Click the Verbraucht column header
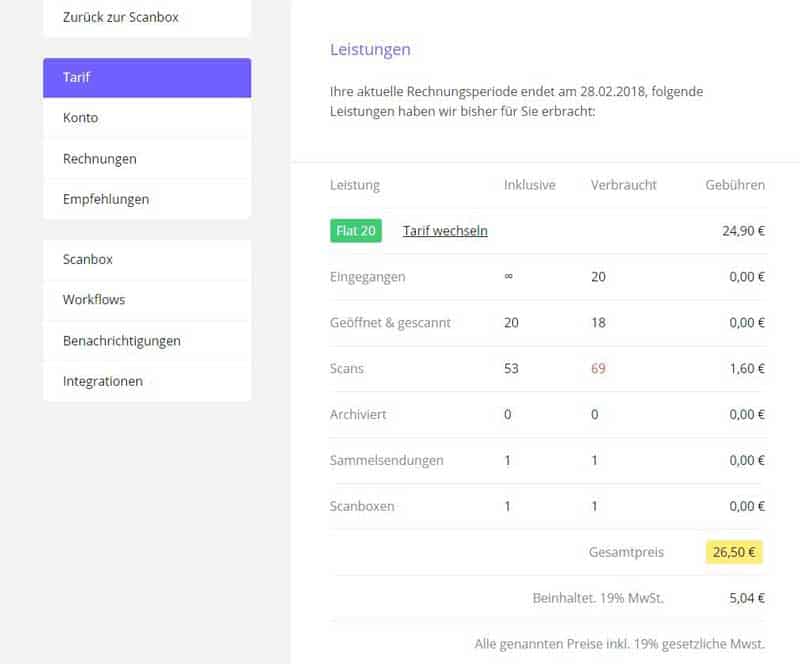Viewport: 800px width, 664px height. (x=623, y=185)
